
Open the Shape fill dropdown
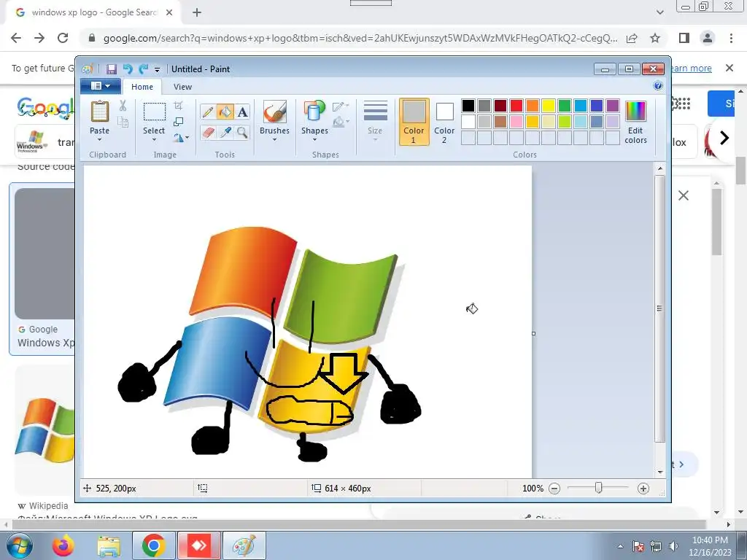pos(341,122)
